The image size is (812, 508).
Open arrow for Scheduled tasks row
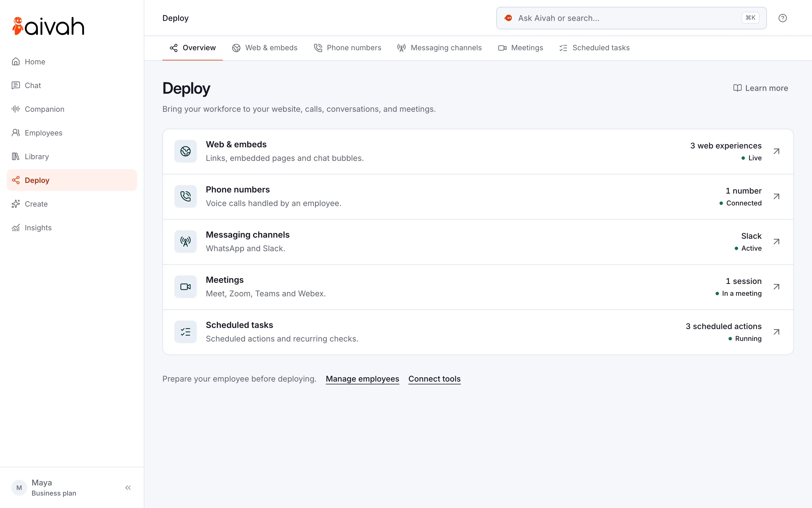click(x=776, y=332)
